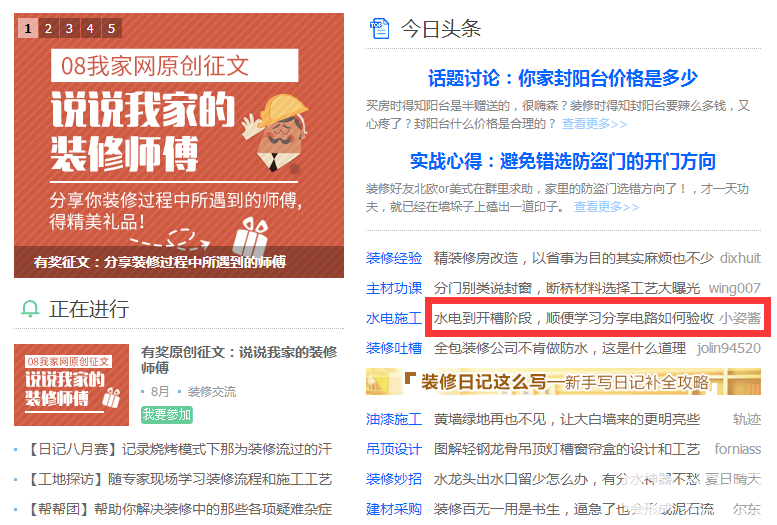The height and width of the screenshot is (525, 777).
Task: Select carousel slide number 4
Action: 90,28
